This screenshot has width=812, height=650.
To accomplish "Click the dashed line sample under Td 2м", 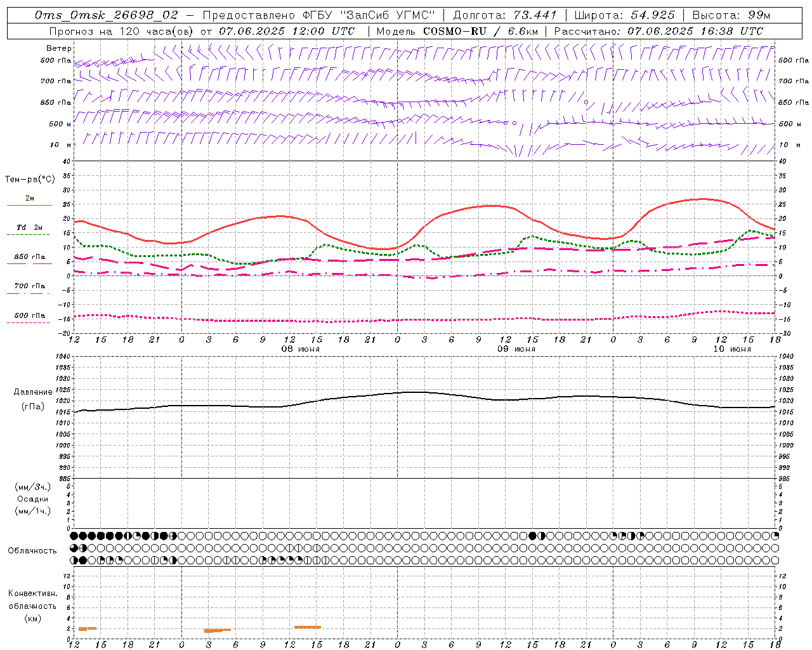I will (28, 235).
